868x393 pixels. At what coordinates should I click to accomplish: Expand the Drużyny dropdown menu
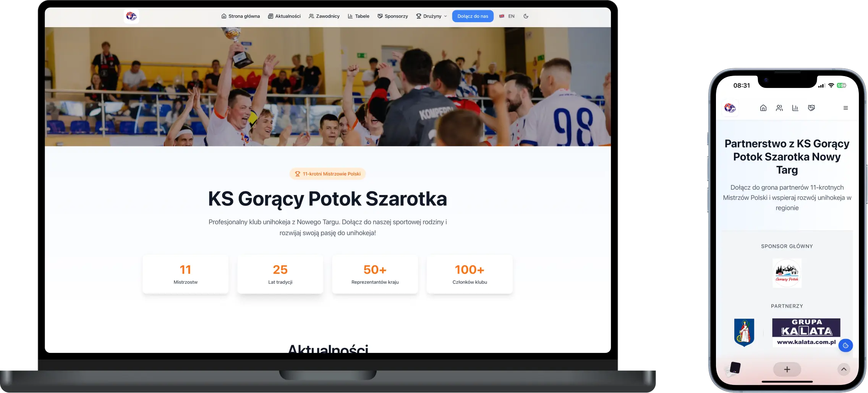click(432, 16)
